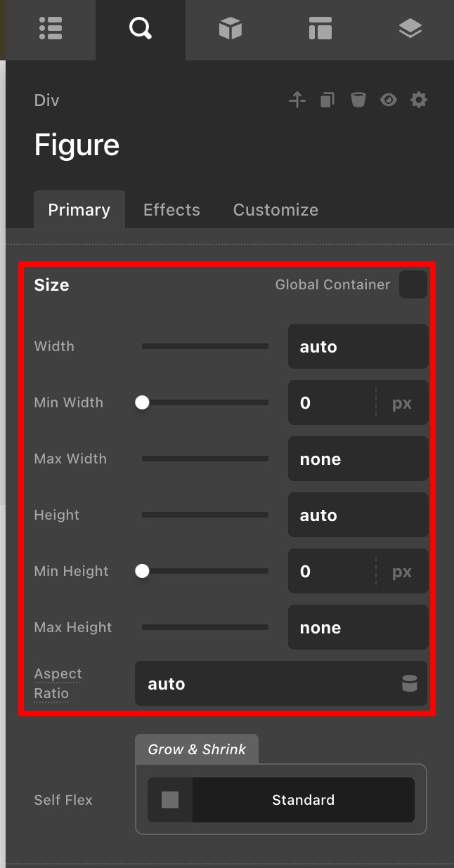454x868 pixels.
Task: Toggle Figure element visibility eye icon
Action: click(x=389, y=100)
